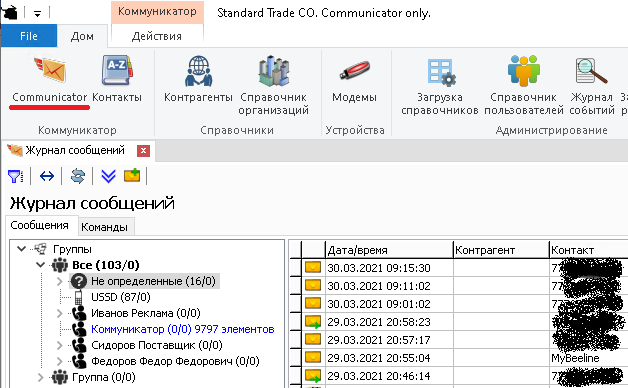Select Все (103/0) tree item

click(x=106, y=265)
